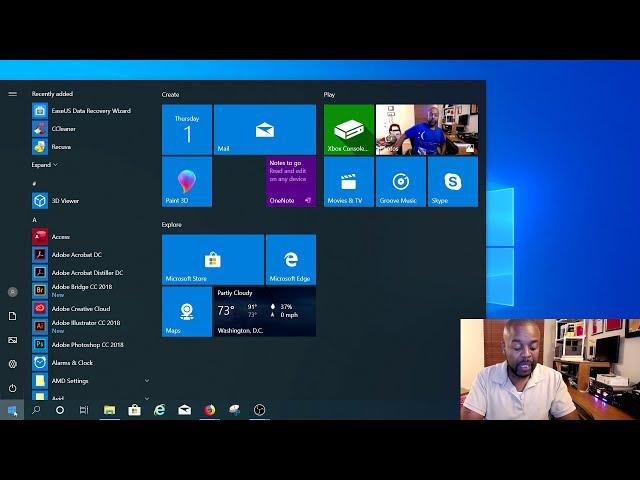This screenshot has height=480, width=640.
Task: Open the Skype tile
Action: (453, 182)
